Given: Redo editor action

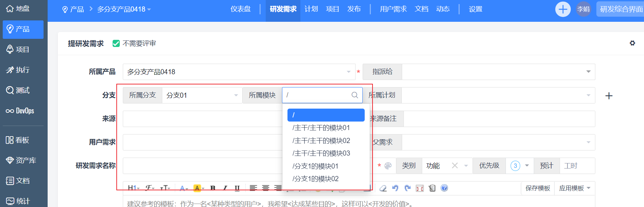Looking at the screenshot, I should pos(408,188).
